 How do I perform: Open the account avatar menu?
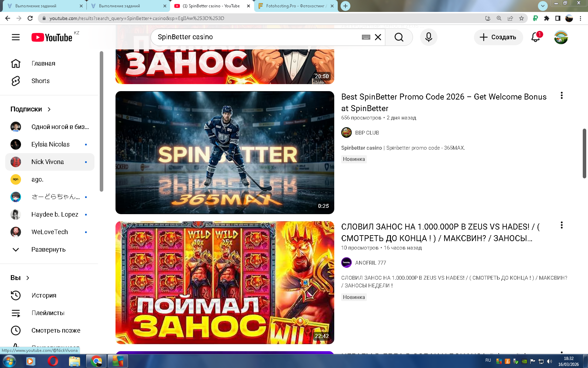click(x=561, y=37)
